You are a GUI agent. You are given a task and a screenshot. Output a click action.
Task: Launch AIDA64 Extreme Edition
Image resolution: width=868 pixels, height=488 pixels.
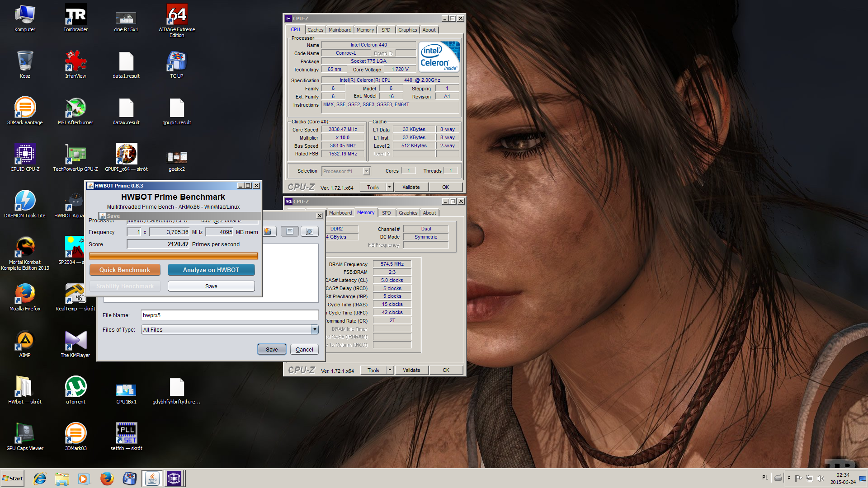tap(177, 20)
